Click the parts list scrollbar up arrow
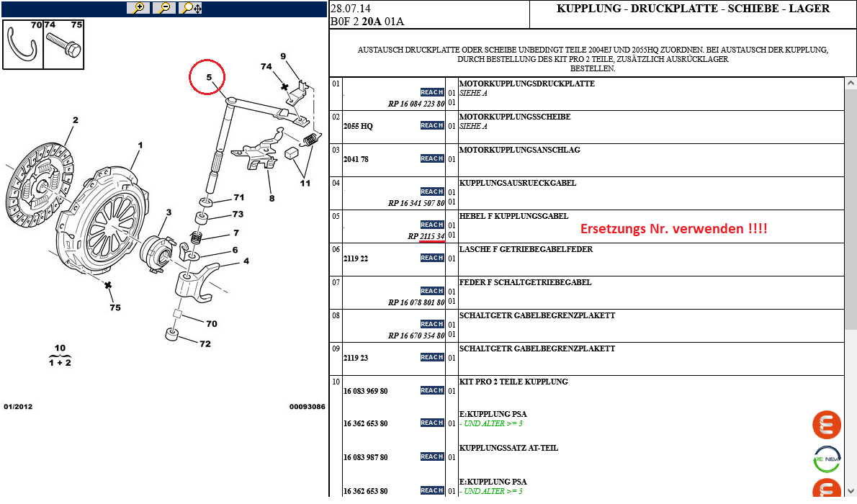857x504 pixels. [x=851, y=84]
